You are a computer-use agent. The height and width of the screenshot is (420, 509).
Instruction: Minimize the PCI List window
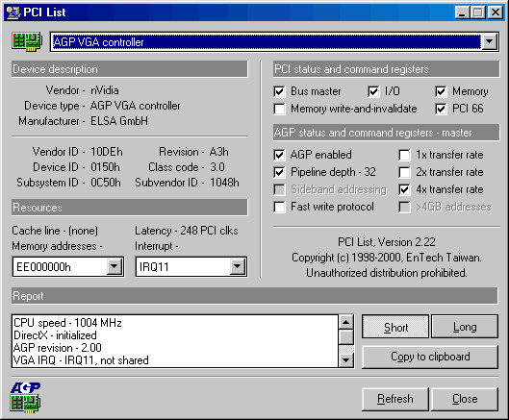pyautogui.click(x=462, y=12)
